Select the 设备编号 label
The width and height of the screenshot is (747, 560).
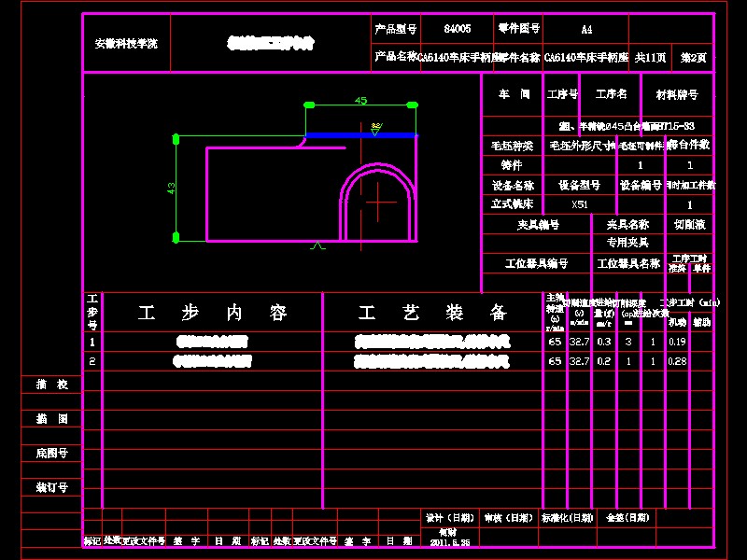641,185
